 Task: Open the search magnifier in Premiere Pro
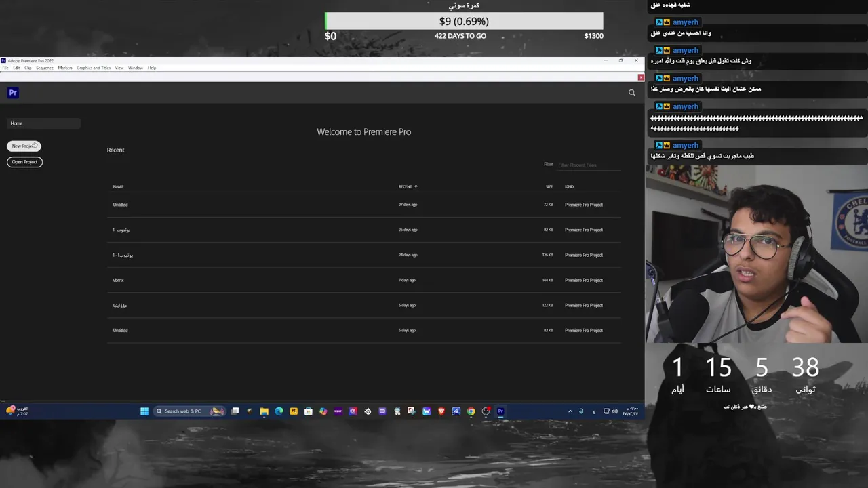632,93
